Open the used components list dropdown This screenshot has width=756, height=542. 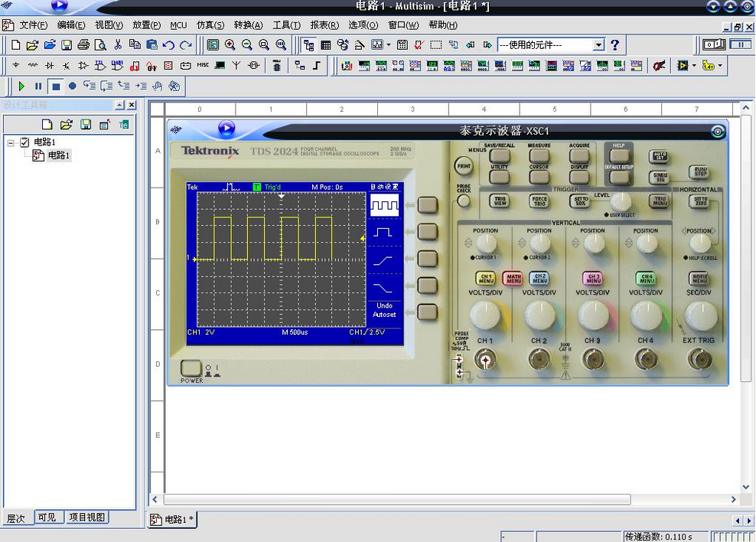click(598, 45)
